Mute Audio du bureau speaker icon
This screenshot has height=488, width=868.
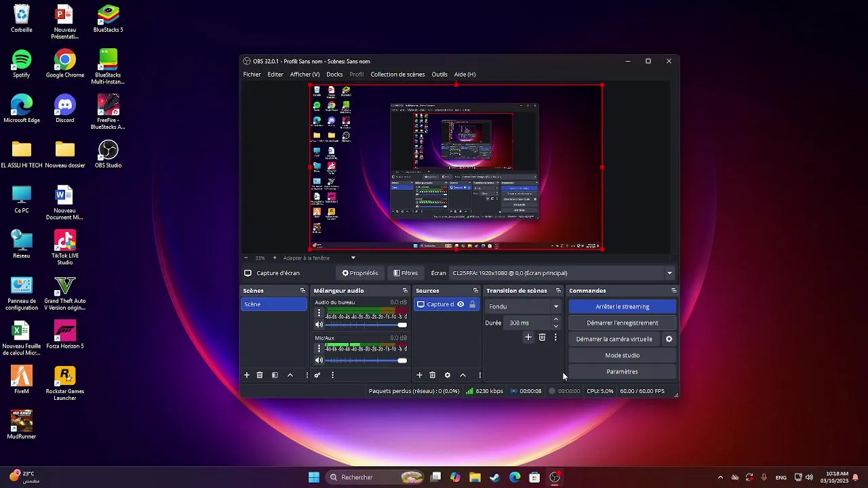click(x=319, y=325)
